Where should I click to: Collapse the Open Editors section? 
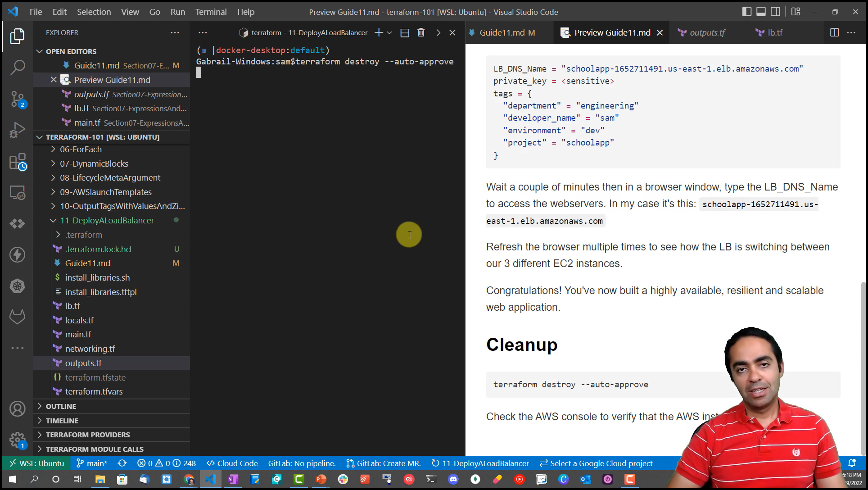[40, 51]
